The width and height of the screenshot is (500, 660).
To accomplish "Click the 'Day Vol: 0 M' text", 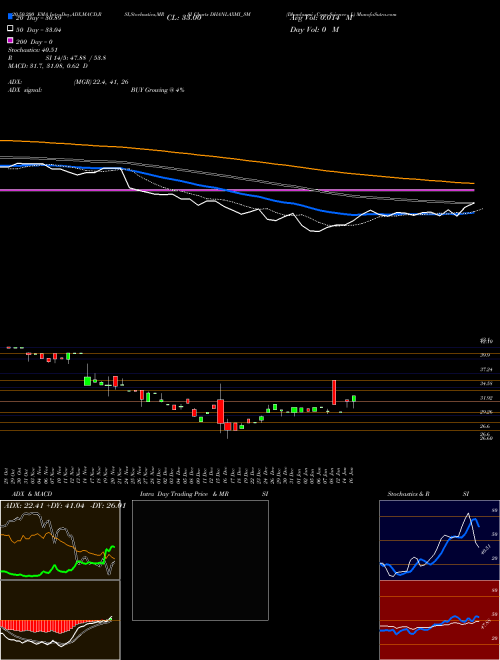I will click(x=314, y=30).
